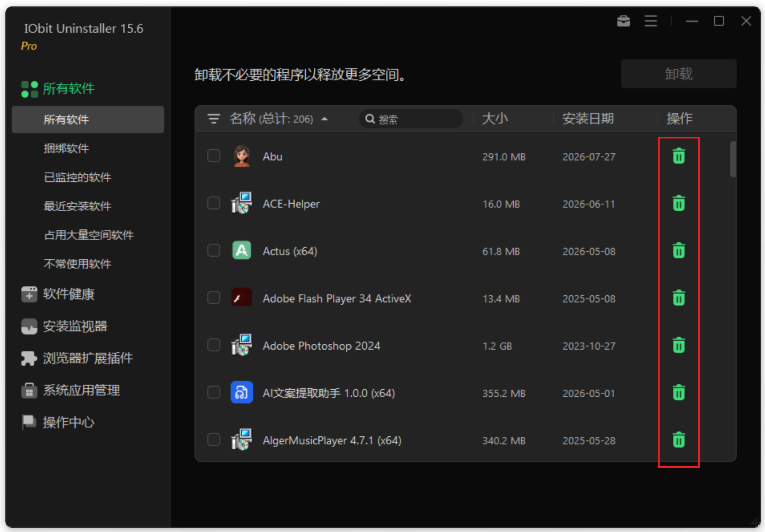The width and height of the screenshot is (765, 532).
Task: Click the 操作 column header
Action: (x=679, y=119)
